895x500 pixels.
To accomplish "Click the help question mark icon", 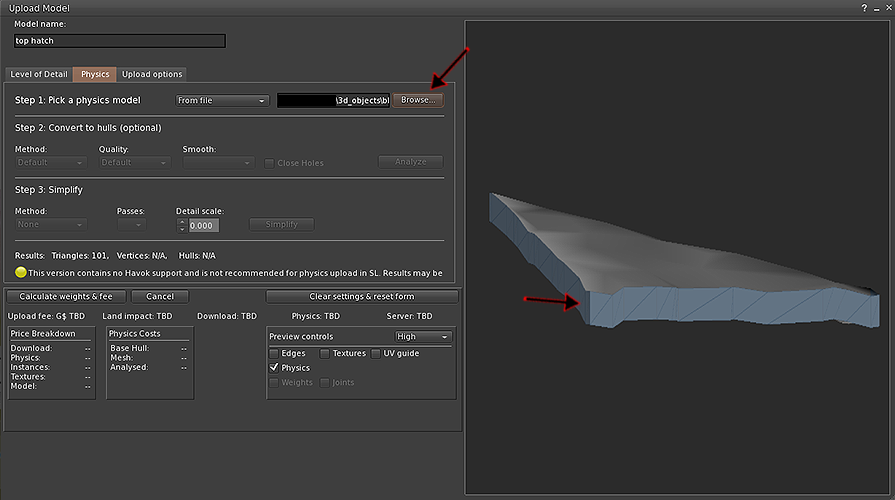I will pos(862,7).
